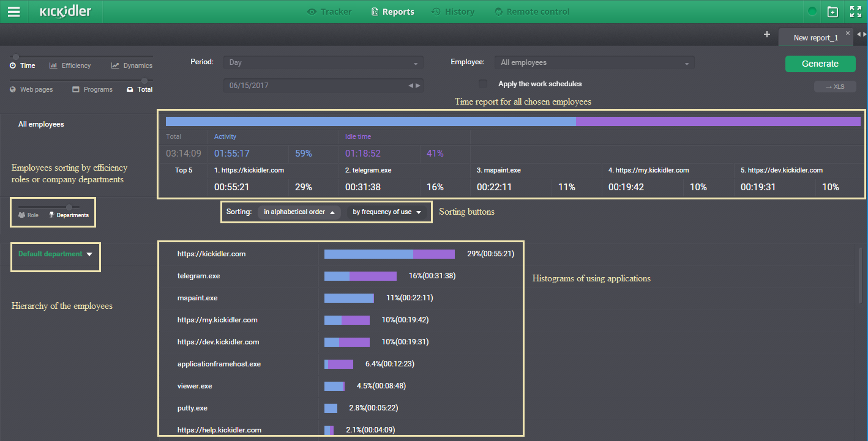Select Departments sorting option

[x=69, y=215]
